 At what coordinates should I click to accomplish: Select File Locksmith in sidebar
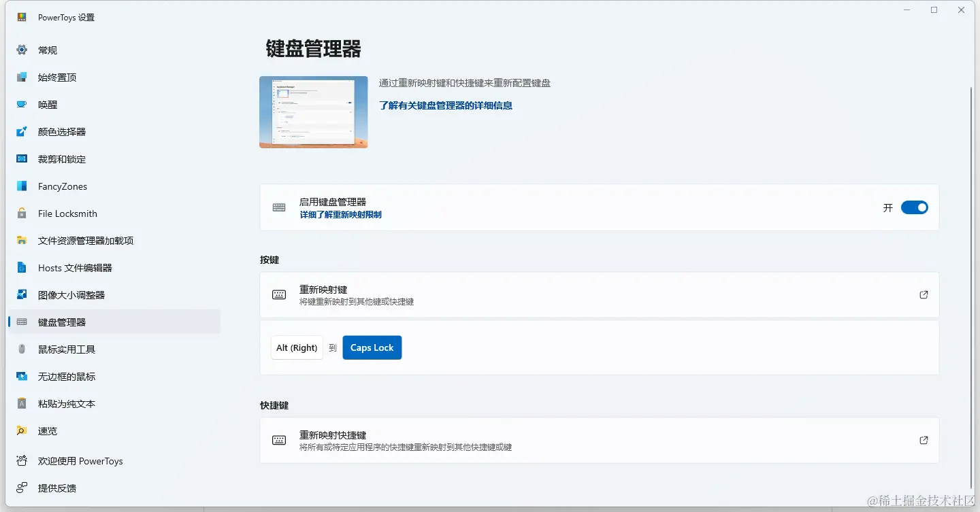(114, 214)
